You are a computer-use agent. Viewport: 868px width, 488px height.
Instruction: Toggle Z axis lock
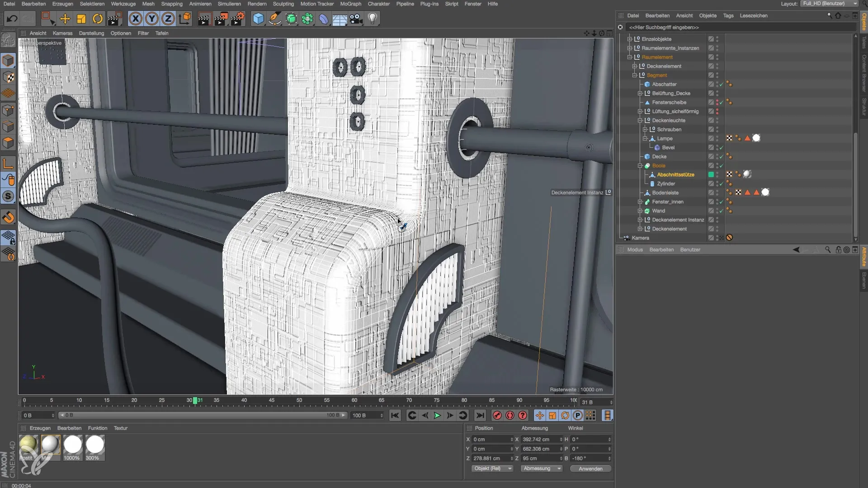[168, 19]
